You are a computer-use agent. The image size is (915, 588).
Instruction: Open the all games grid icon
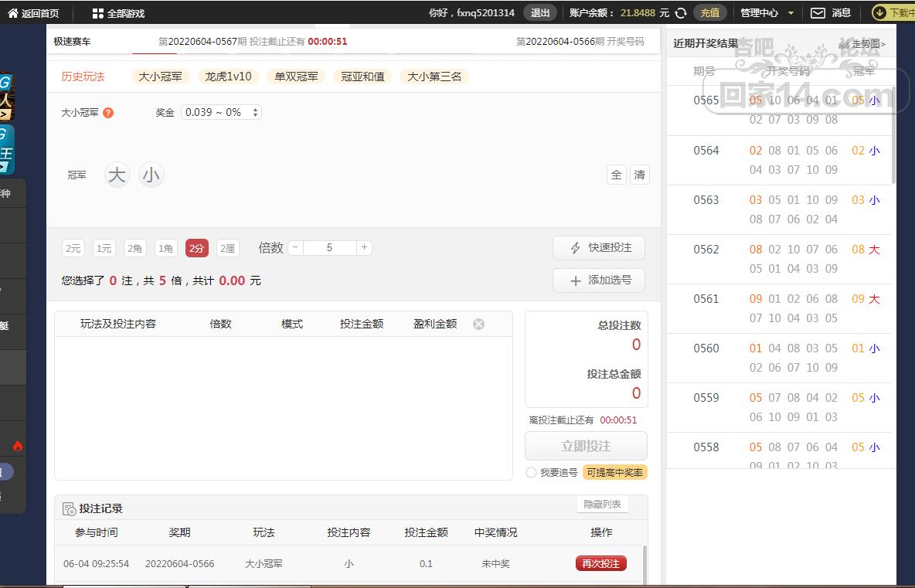pos(97,13)
